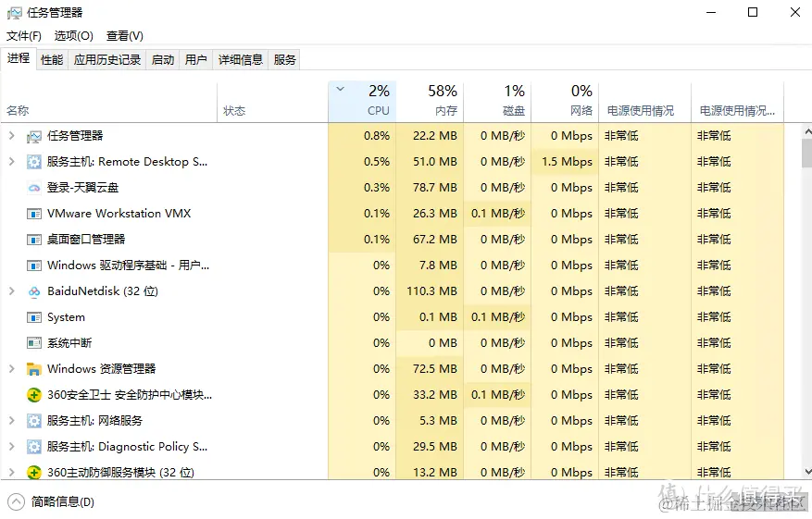
Task: Click the scrollbar down arrow
Action: [x=807, y=472]
